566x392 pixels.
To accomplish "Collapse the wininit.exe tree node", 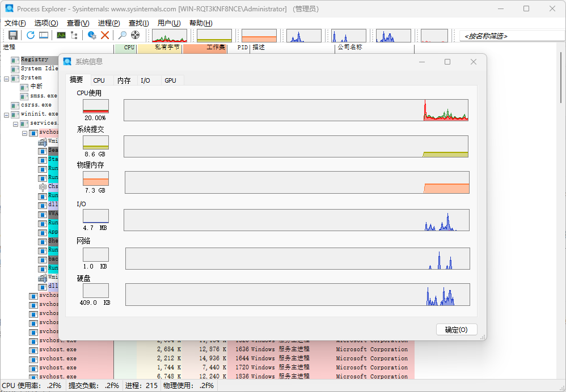I will click(7, 114).
